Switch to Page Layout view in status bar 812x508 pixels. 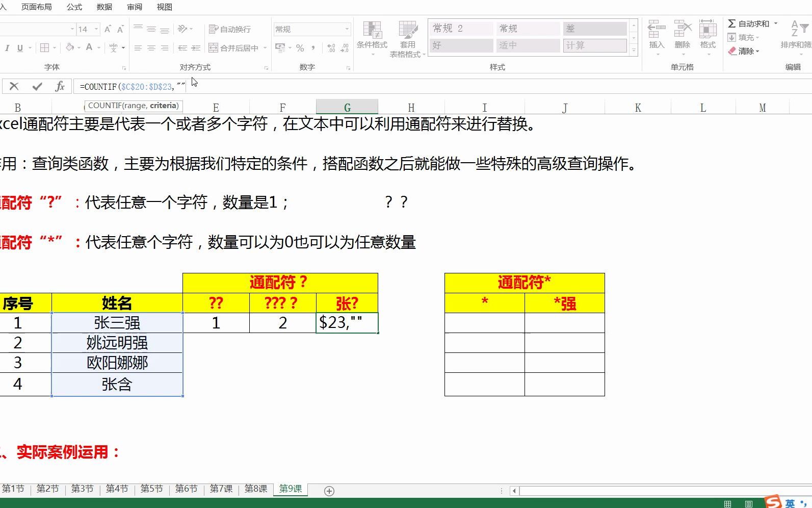click(748, 504)
